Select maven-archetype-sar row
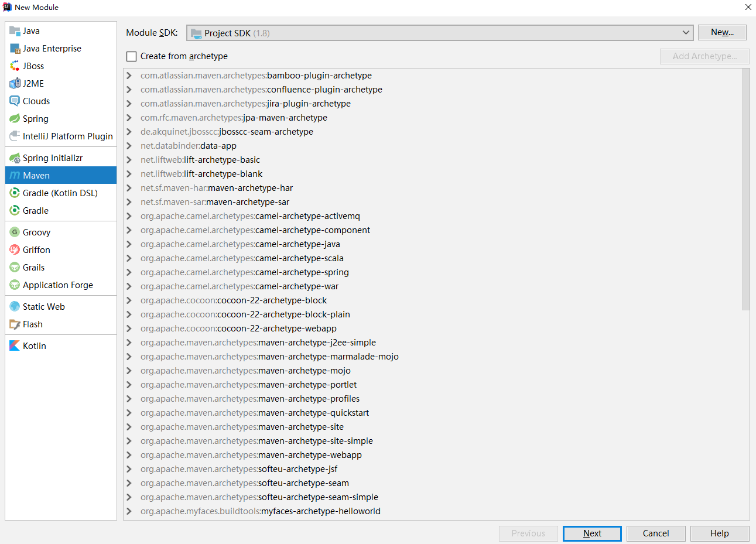The width and height of the screenshot is (756, 544). [x=432, y=202]
